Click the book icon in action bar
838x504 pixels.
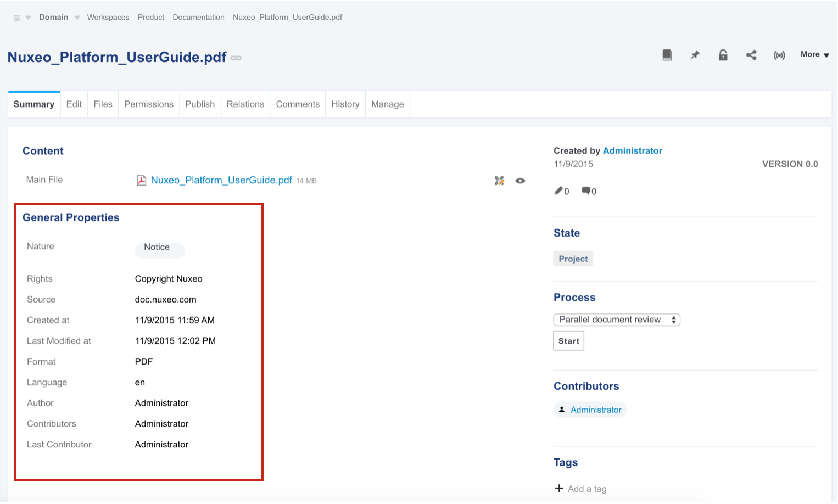667,55
